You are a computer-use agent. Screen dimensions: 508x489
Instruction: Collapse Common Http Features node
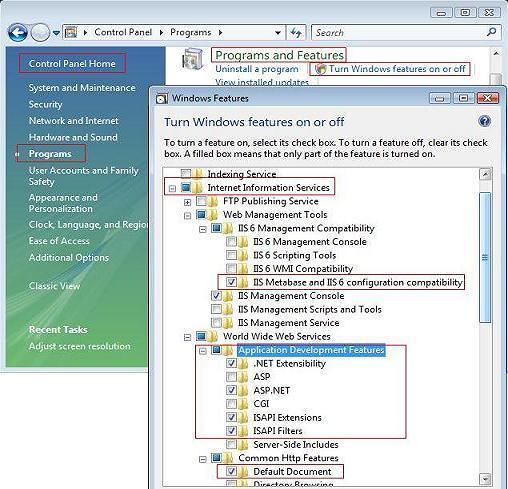click(203, 459)
